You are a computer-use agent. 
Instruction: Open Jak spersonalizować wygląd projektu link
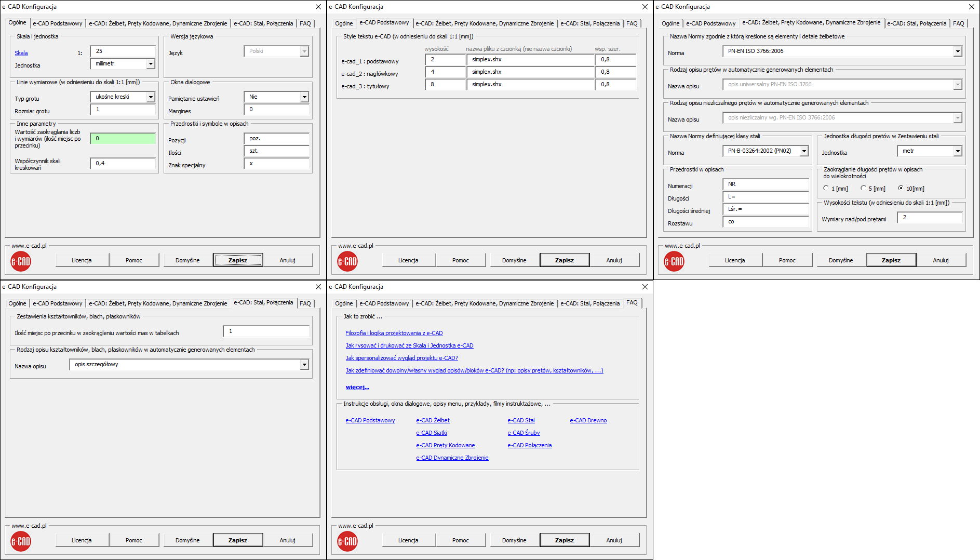(x=402, y=358)
